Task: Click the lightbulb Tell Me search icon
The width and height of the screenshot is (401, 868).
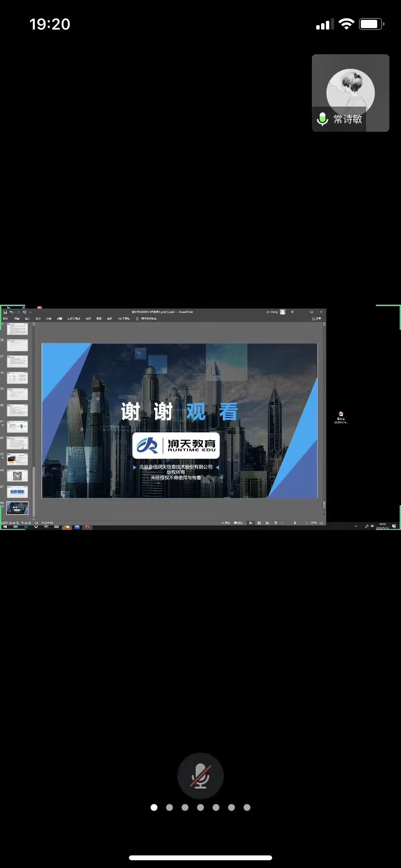Action: (137, 319)
